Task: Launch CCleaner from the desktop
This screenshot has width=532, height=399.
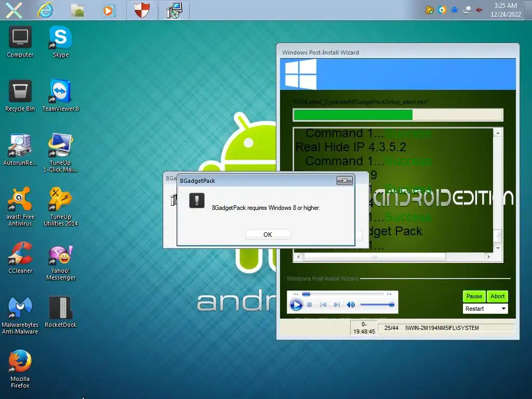Action: 20,258
